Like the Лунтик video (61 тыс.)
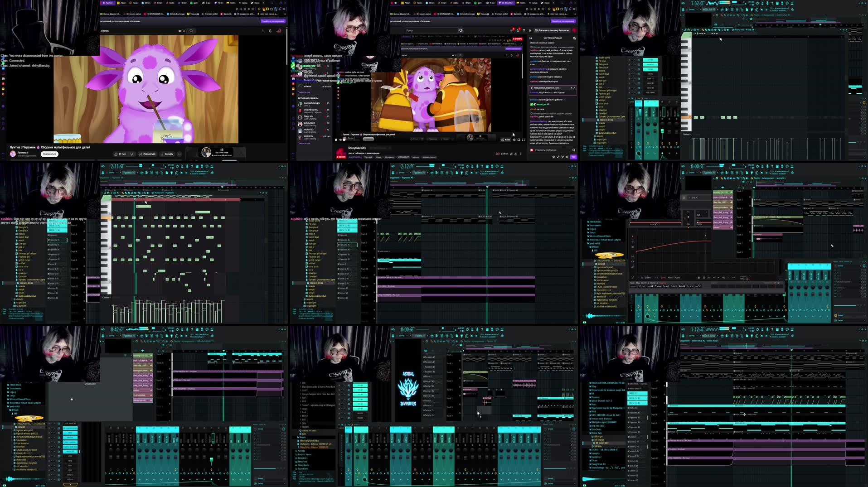 point(121,154)
